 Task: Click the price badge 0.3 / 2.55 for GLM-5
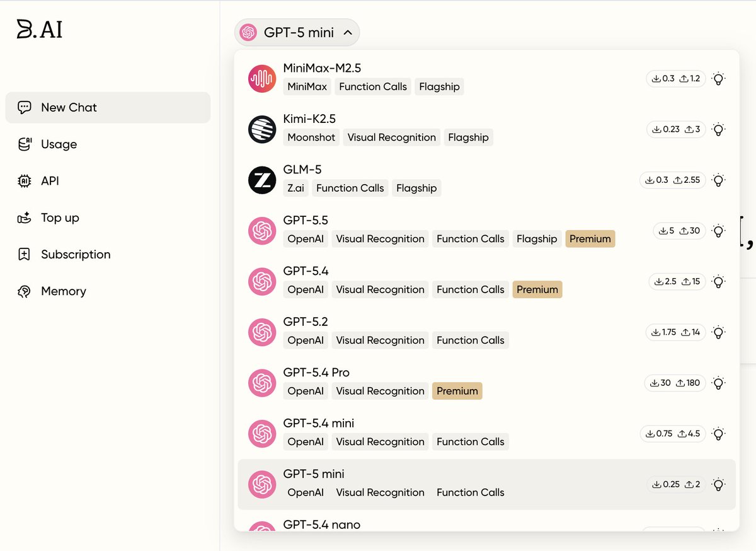coord(673,180)
